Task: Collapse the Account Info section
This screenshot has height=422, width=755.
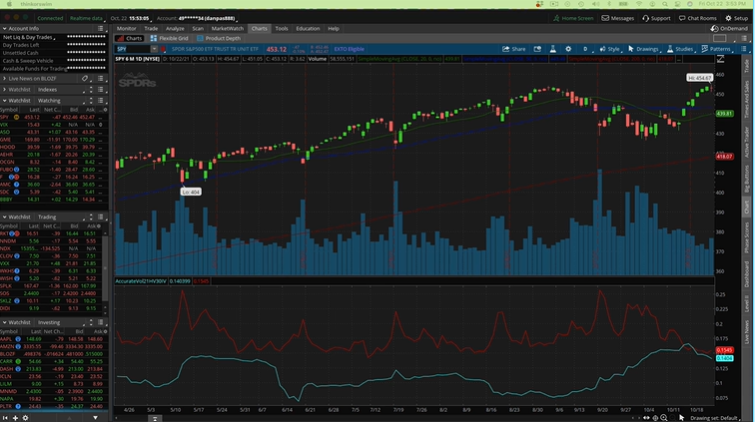Action: 4,28
